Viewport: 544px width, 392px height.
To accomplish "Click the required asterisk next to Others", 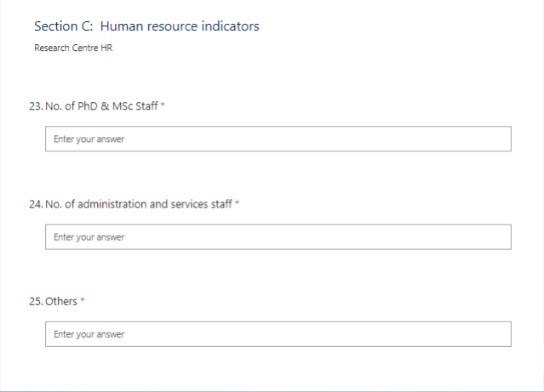I will [x=83, y=300].
